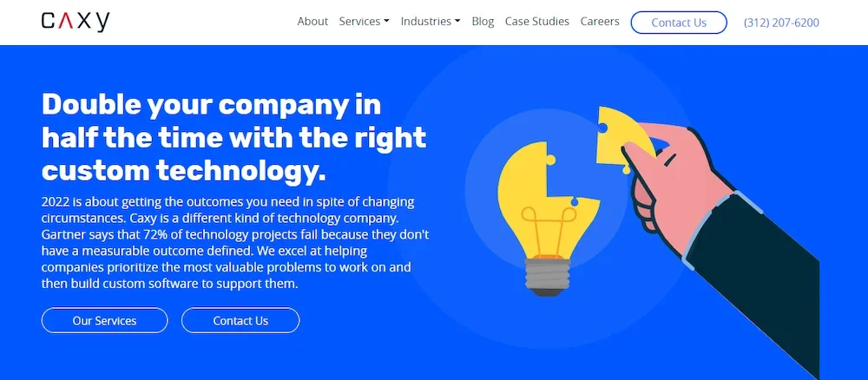Open Case Studies in the navigation bar
This screenshot has height=380, width=868.
tap(537, 22)
